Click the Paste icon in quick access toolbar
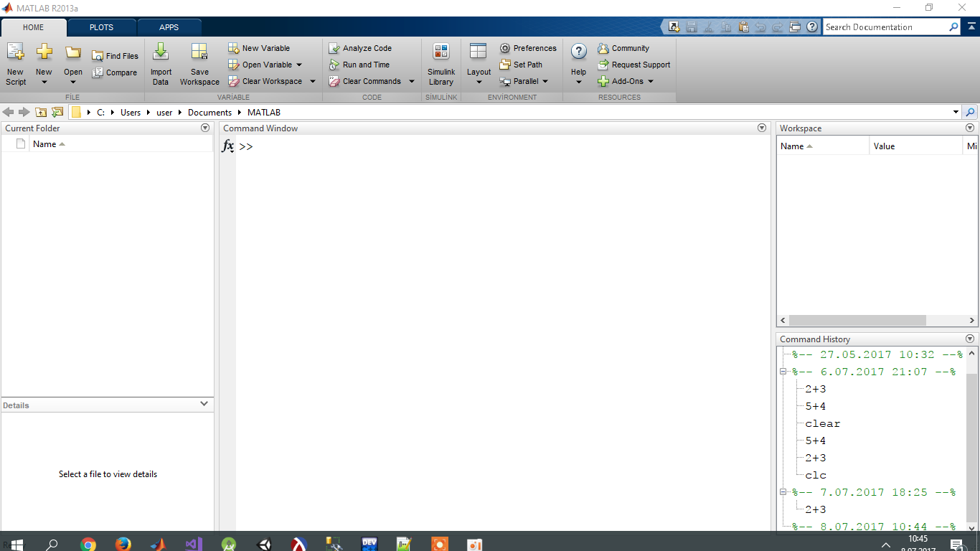 coord(743,27)
